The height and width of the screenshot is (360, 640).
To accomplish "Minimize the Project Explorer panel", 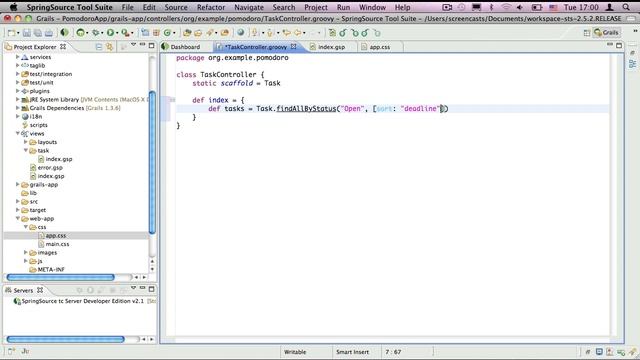I will coord(142,44).
